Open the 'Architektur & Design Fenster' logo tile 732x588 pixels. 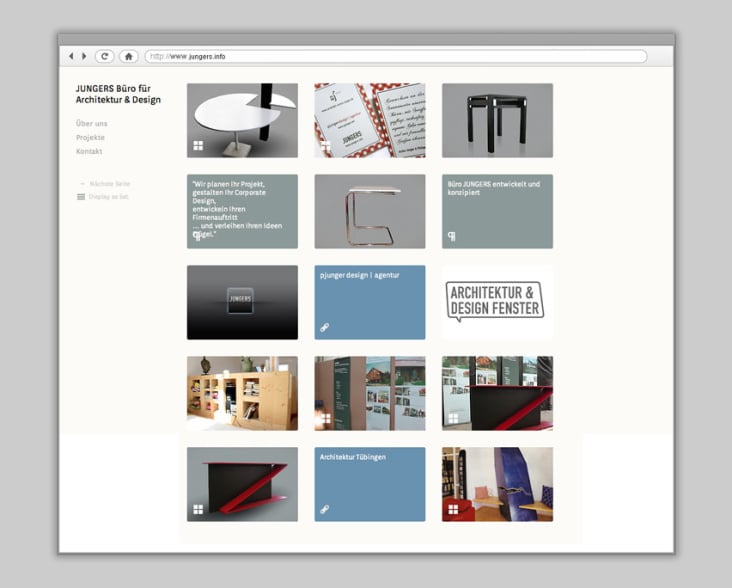point(497,302)
